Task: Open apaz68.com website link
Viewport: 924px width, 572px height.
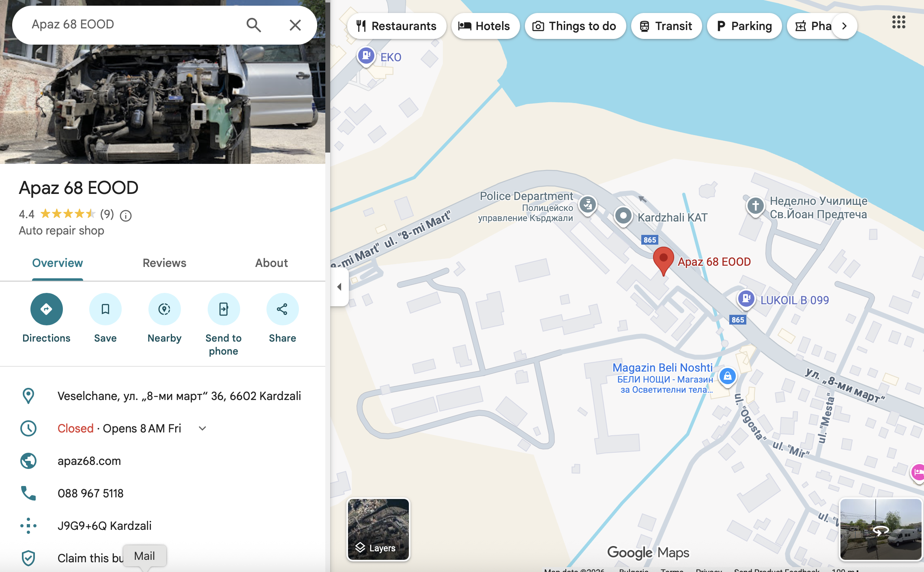Action: coord(89,461)
